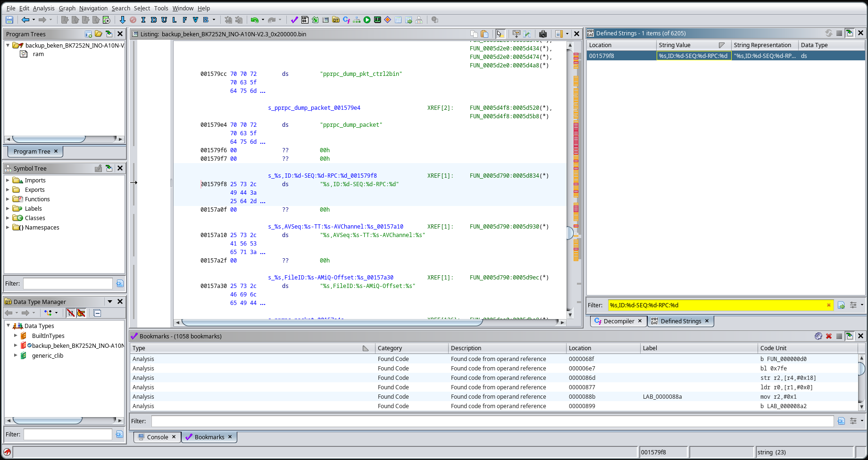Open the Data Type Manager dropdown menu arrow
The width and height of the screenshot is (868, 460).
click(110, 302)
